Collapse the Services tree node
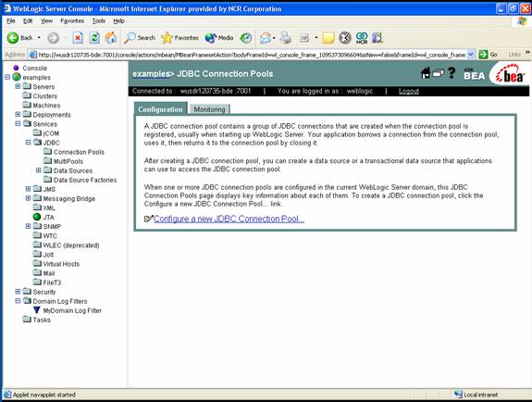The image size is (532, 402). click(18, 124)
